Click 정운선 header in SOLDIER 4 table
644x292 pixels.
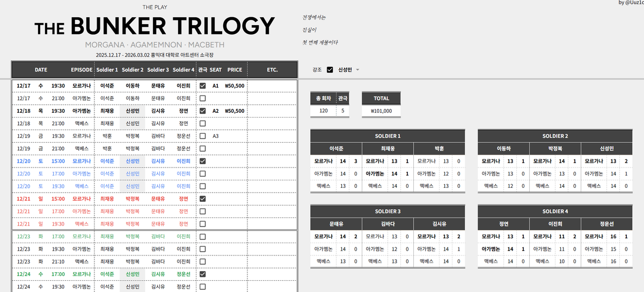607,224
